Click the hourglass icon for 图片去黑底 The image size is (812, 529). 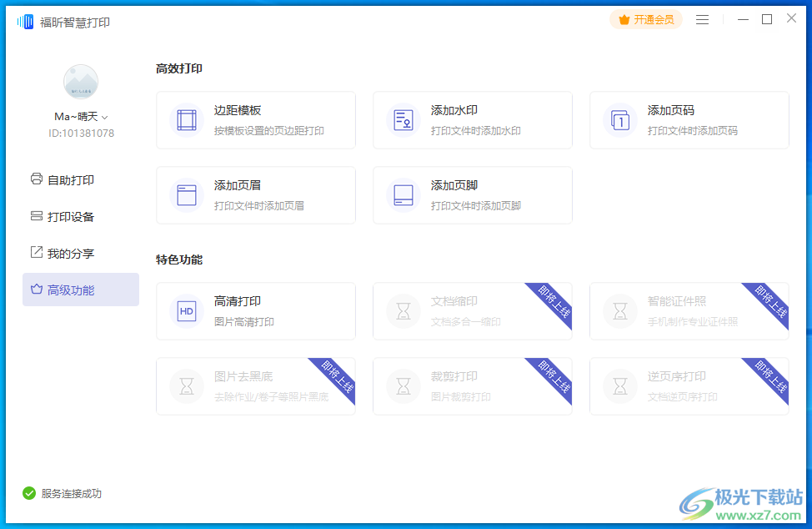coord(187,386)
